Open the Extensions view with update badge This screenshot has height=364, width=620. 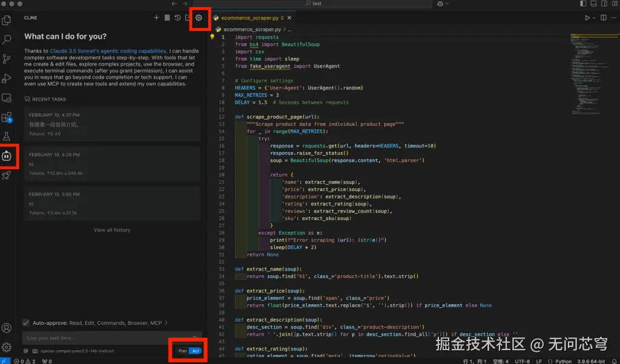[x=6, y=117]
